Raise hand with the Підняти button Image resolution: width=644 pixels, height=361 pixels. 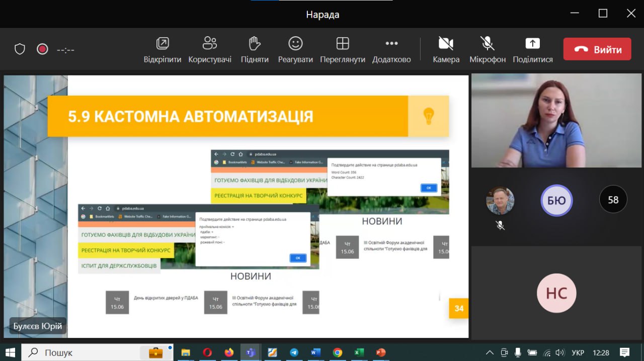tap(255, 50)
